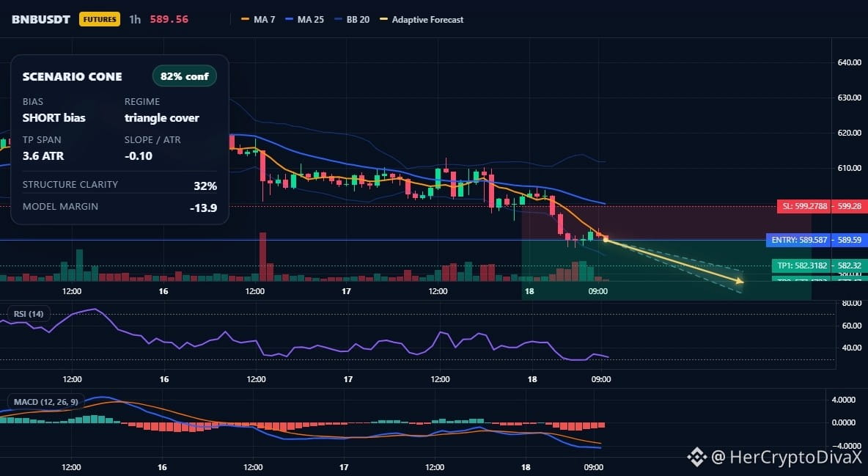Click the ENTRY: 589.587 price label

point(799,240)
